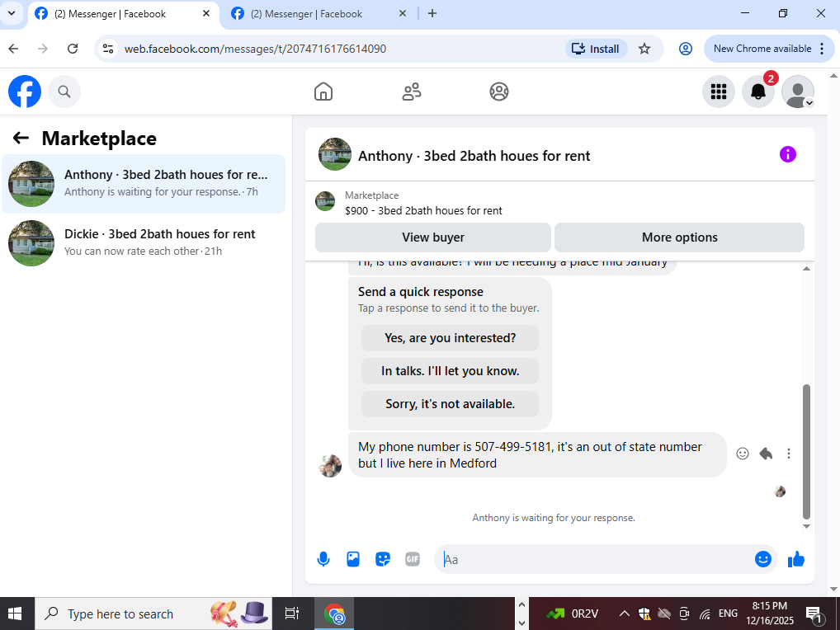Open the Friends icon in top navigation

point(412,92)
